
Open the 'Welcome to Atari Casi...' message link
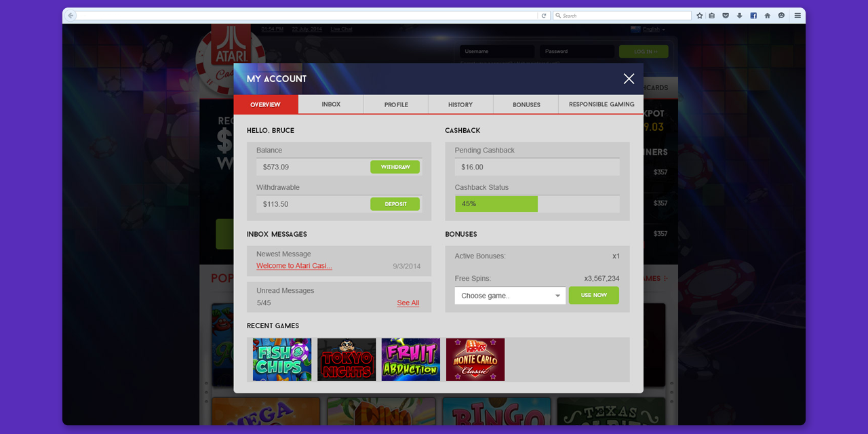point(294,266)
